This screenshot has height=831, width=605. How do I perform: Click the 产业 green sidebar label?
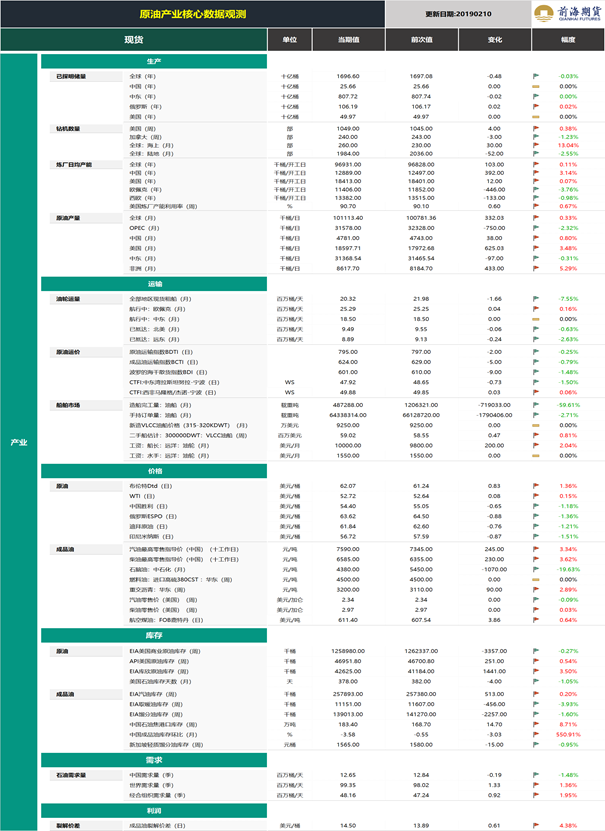[19, 442]
